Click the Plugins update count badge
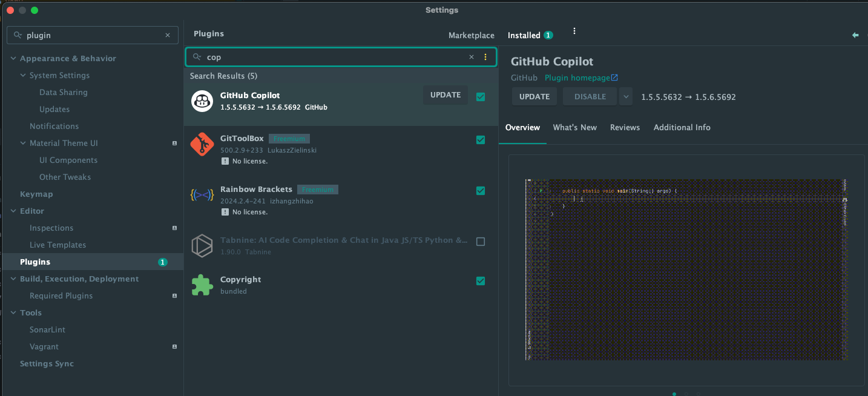The width and height of the screenshot is (868, 396). tap(162, 262)
